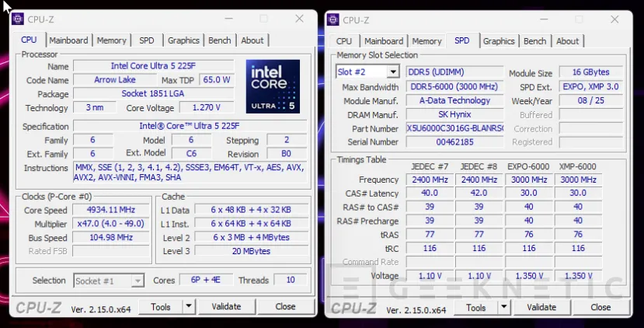Click the Threads value 10

[x=291, y=280]
